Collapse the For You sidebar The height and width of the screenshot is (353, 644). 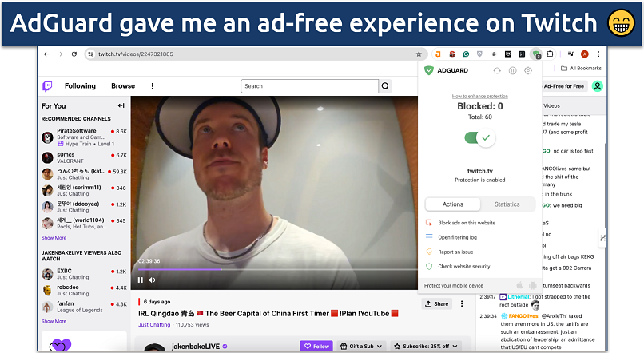pyautogui.click(x=121, y=105)
